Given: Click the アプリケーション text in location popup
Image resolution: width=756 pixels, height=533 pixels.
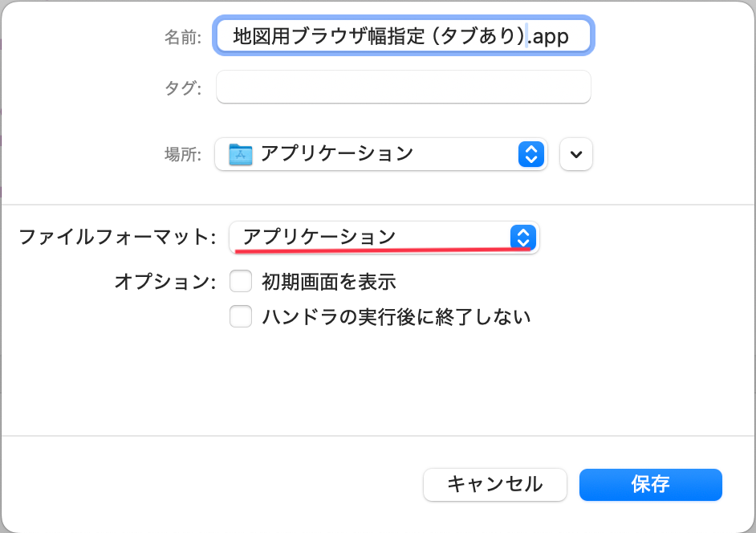Looking at the screenshot, I should 336,153.
